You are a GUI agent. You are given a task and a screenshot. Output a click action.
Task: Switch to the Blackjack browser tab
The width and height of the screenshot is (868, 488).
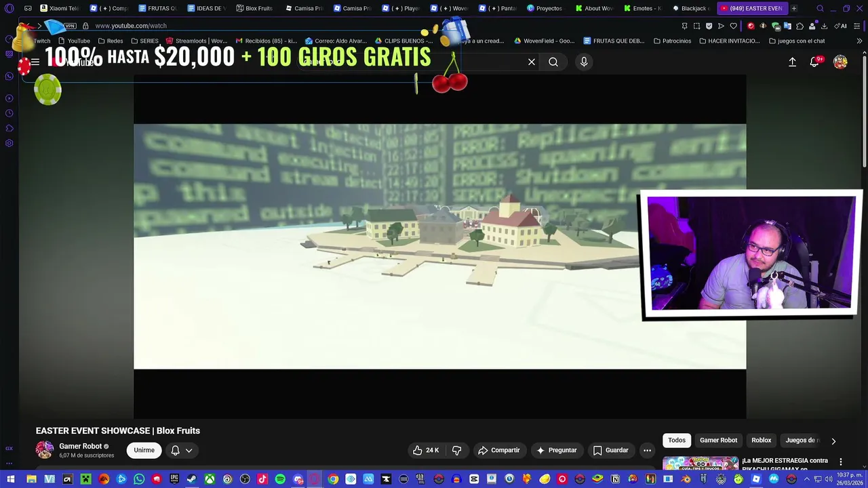pyautogui.click(x=691, y=8)
